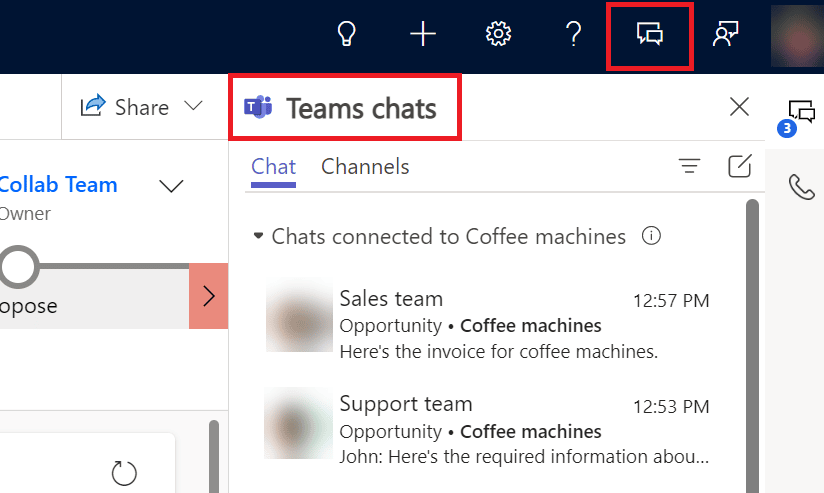Open the blurred user profile avatar

click(797, 36)
